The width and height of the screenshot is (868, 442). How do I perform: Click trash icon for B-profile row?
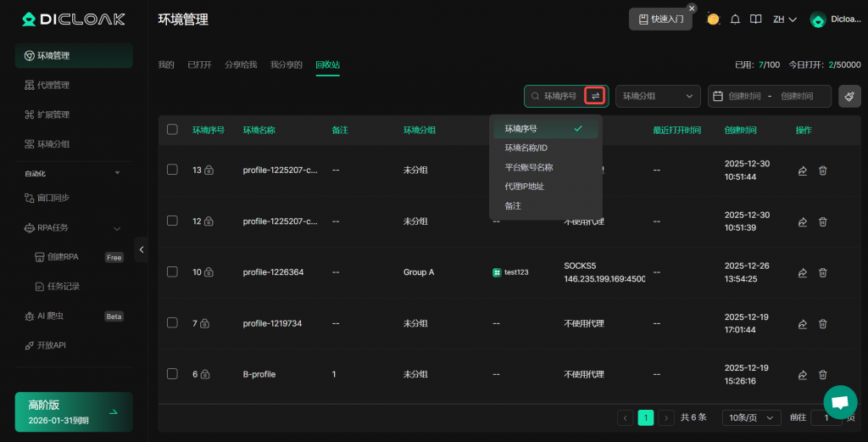pyautogui.click(x=822, y=374)
